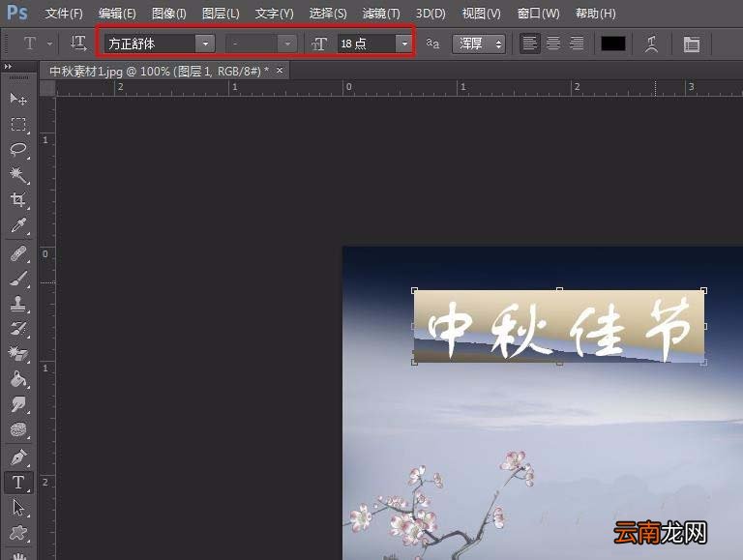Viewport: 743px width, 560px height.
Task: Select the Rectangular Marquee tool
Action: click(x=18, y=124)
